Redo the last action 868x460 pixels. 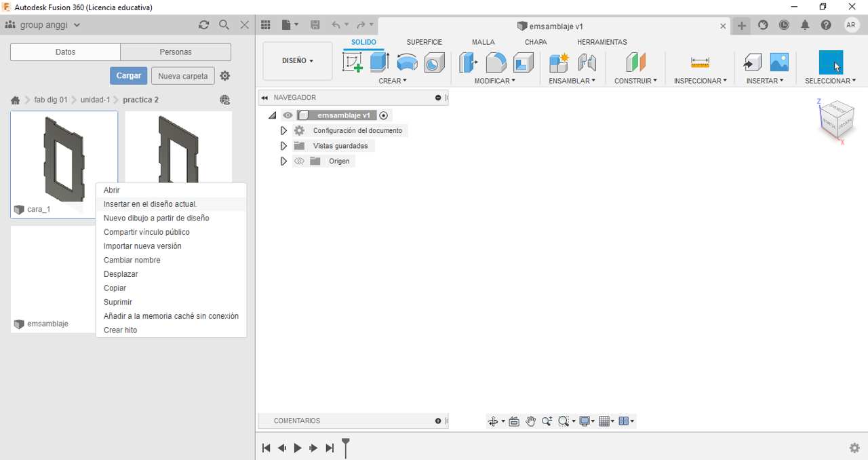(361, 25)
